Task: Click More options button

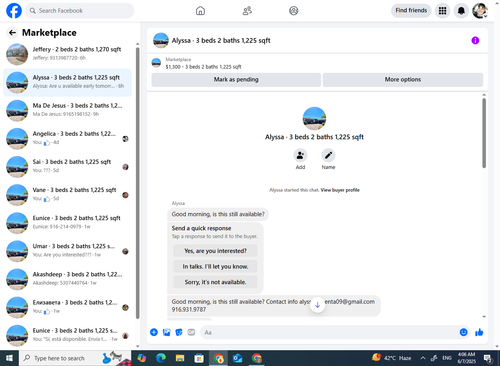Action: pos(403,80)
